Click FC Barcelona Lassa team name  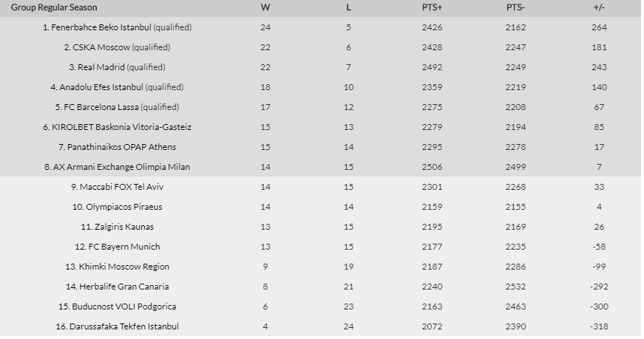101,107
